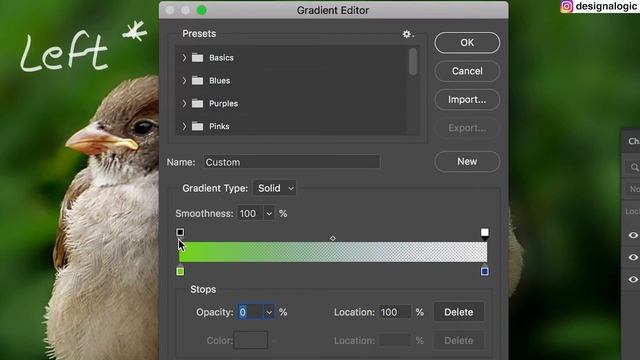Expand the Blues preset folder
The height and width of the screenshot is (360, 640).
[x=184, y=80]
